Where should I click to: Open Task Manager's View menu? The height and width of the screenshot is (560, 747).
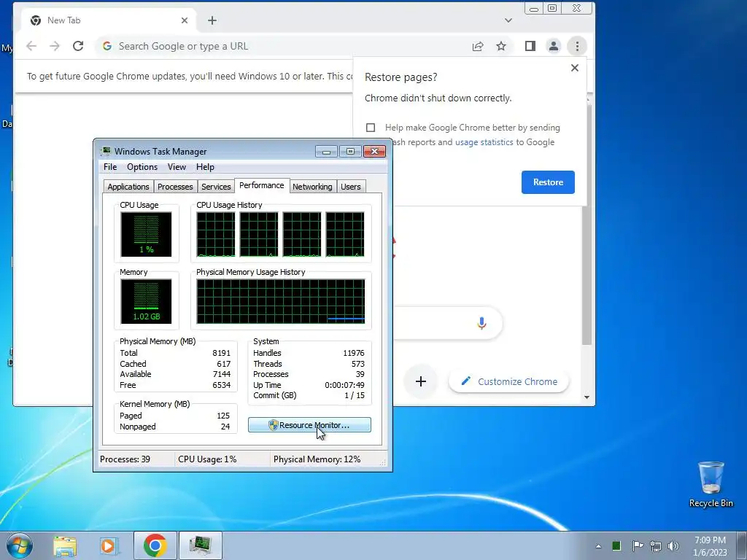177,167
